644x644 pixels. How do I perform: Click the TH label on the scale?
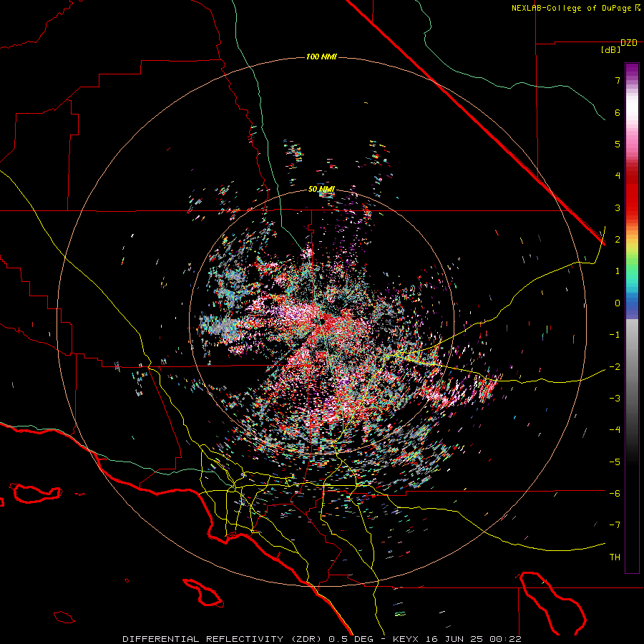(615, 557)
